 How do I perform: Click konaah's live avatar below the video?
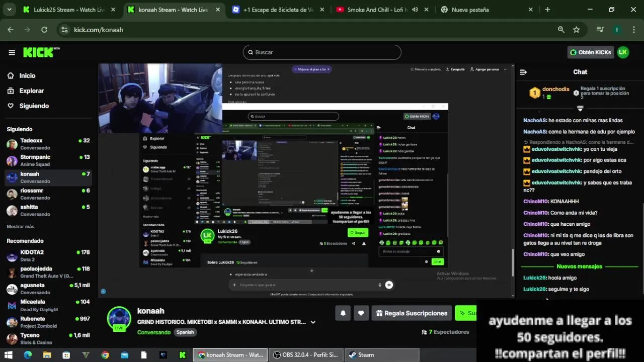point(119,319)
